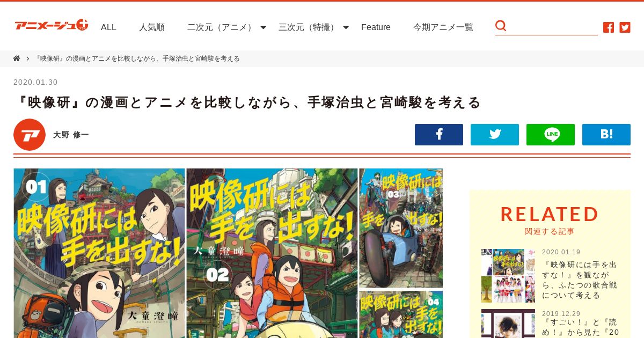This screenshot has width=644, height=338.
Task: Share article via Twitter bird button
Action: [495, 135]
